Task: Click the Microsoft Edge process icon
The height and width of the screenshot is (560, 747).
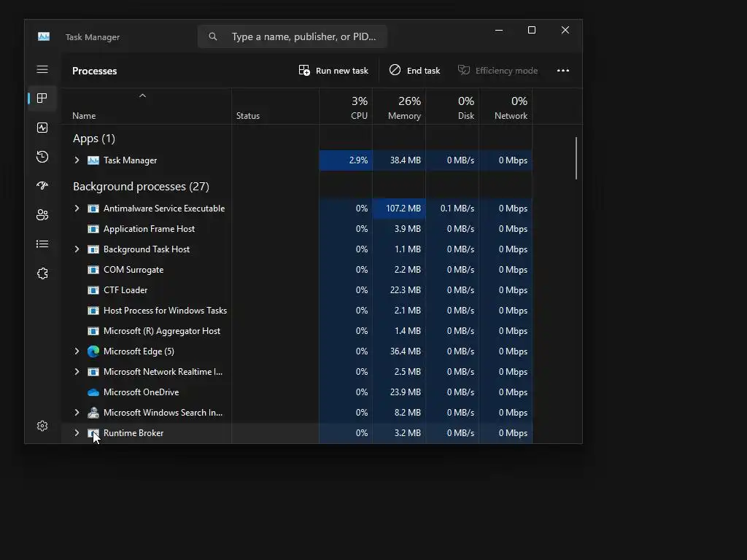Action: [93, 351]
